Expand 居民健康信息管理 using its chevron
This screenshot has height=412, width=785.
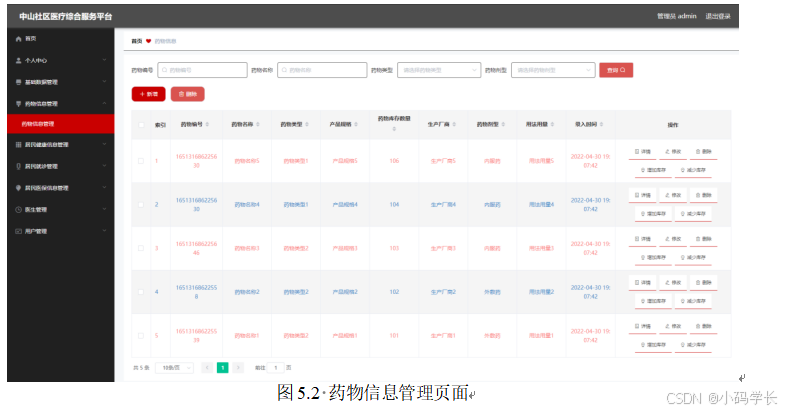tap(105, 144)
